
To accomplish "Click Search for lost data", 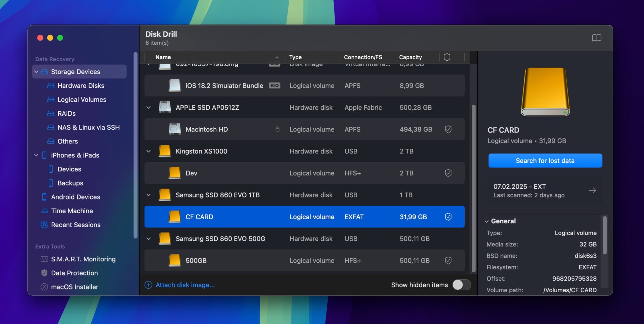I will click(545, 160).
